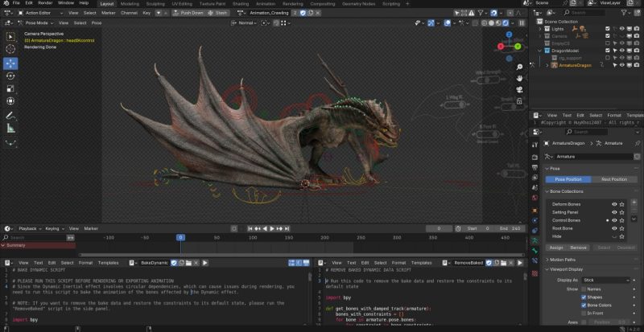Viewport: 644px width, 332px height.
Task: Hide Deform Bones collection with eye icon
Action: [614, 205]
